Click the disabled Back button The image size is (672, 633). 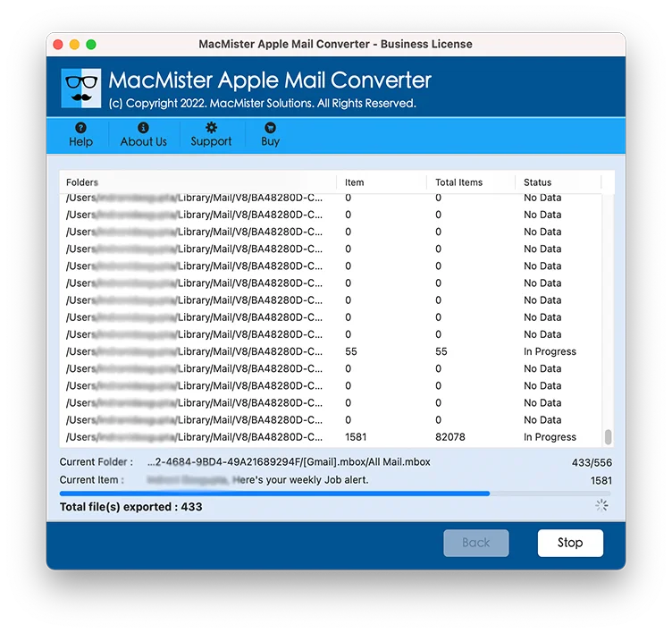coord(475,543)
